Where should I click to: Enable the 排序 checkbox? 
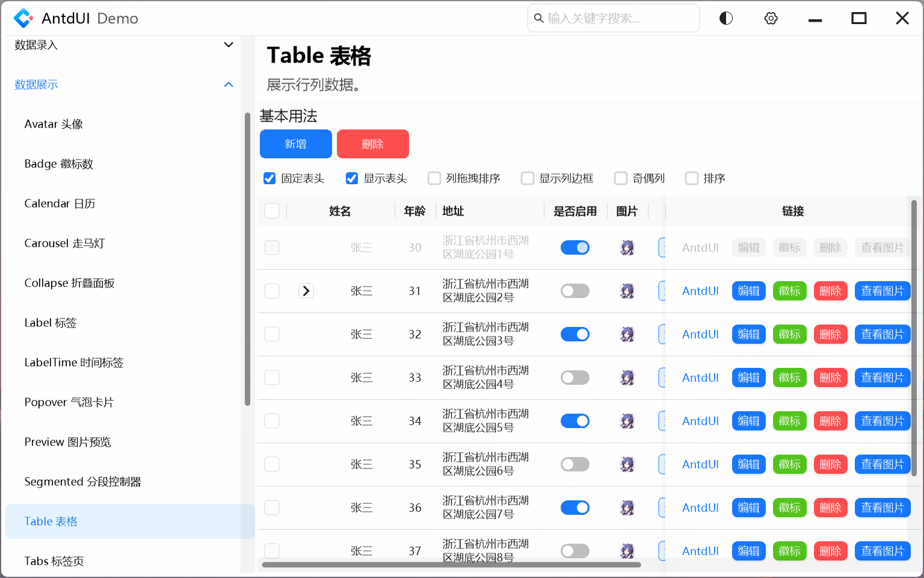pyautogui.click(x=691, y=178)
